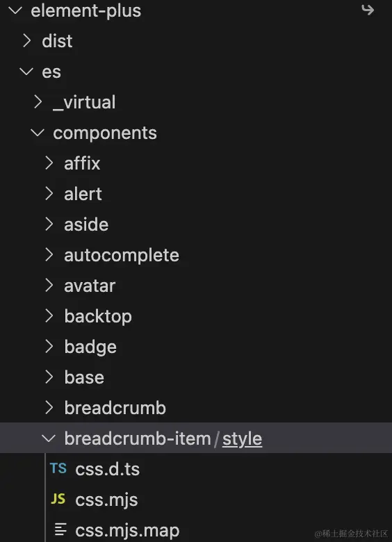Collapse the breadcrumb-item/style folder chevron

click(x=49, y=438)
